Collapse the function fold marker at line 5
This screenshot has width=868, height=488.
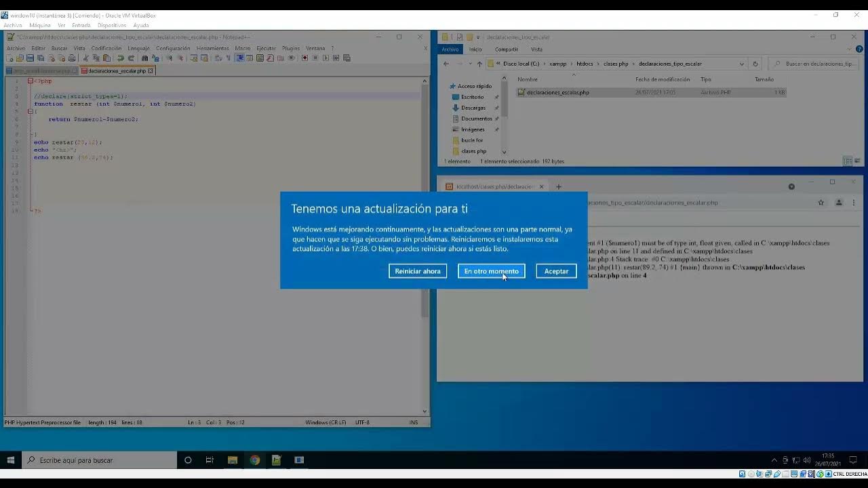[x=30, y=111]
